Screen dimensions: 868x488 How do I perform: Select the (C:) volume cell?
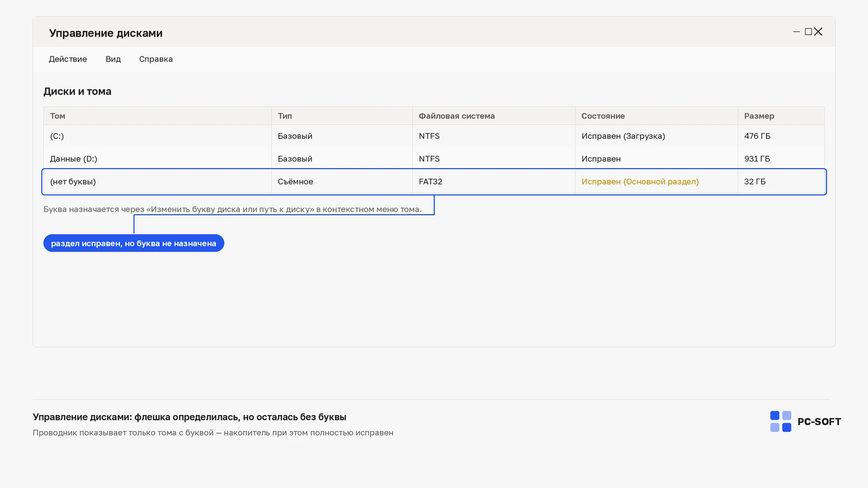[x=157, y=136]
